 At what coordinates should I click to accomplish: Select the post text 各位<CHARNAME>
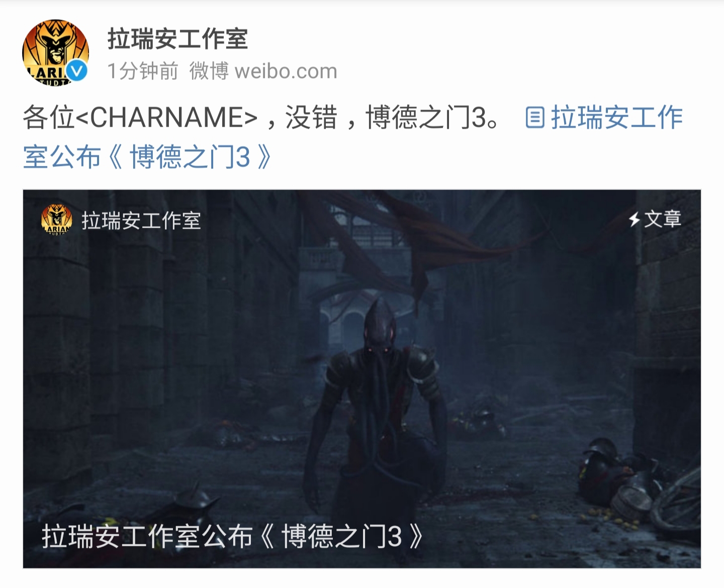click(x=140, y=118)
